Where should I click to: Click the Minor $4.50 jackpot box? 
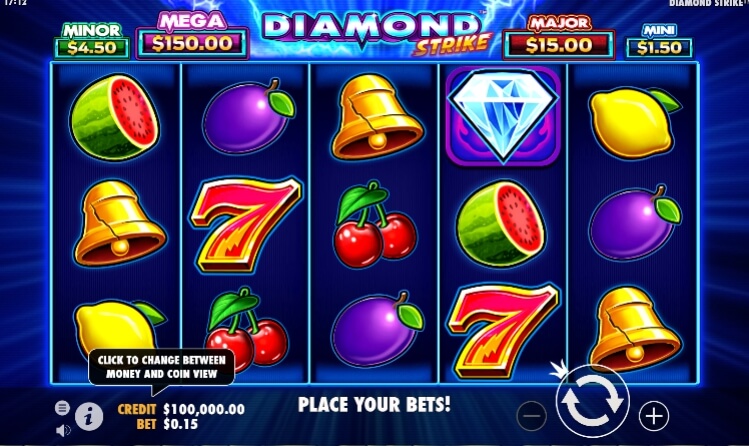(x=91, y=41)
